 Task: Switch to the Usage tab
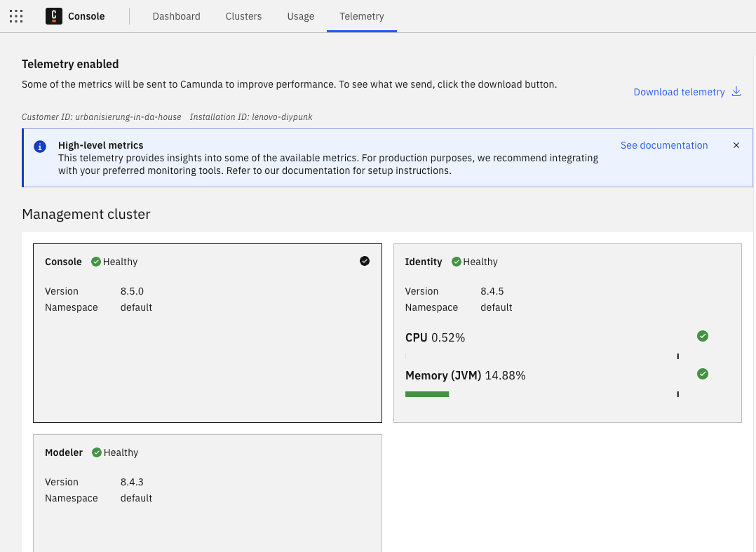pos(300,16)
